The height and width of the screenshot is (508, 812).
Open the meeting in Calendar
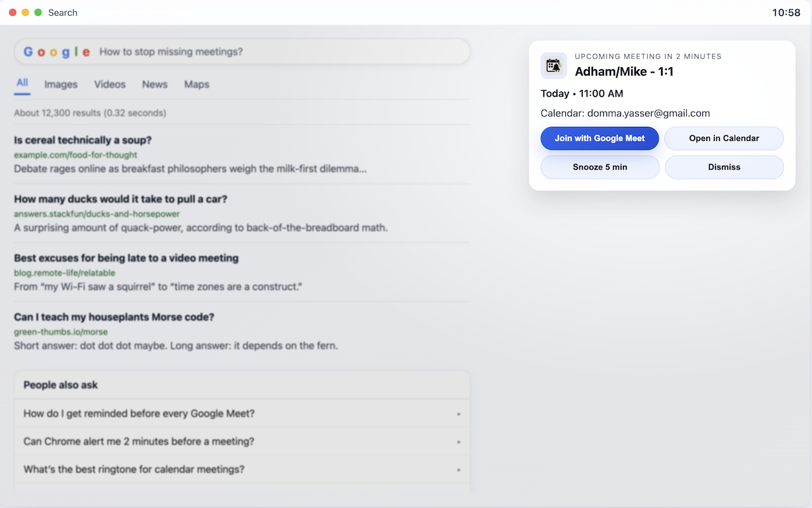(724, 138)
